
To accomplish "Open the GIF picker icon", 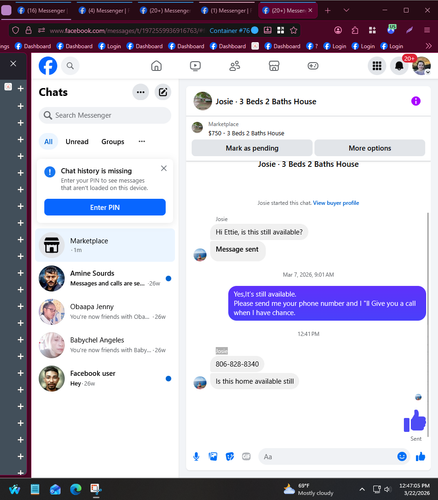I will 246,456.
